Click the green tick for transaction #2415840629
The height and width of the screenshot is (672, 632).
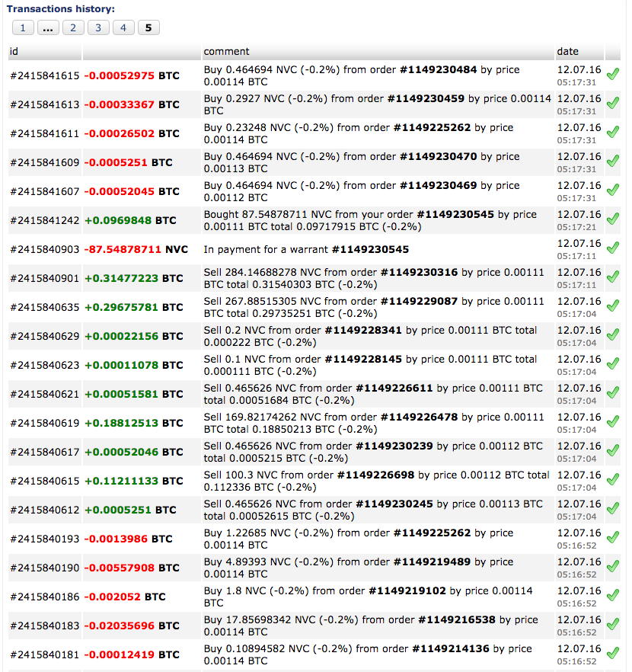613,334
